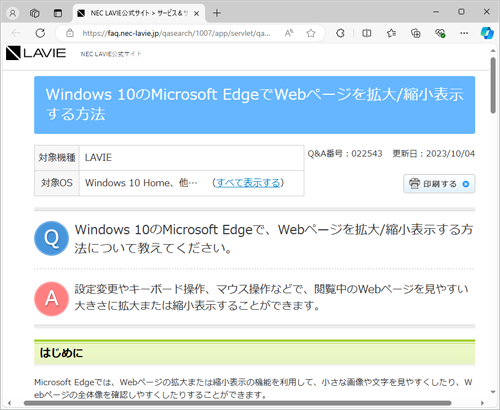This screenshot has width=500, height=410.
Task: Open Settings and more ellipsis menu
Action: coord(464,33)
